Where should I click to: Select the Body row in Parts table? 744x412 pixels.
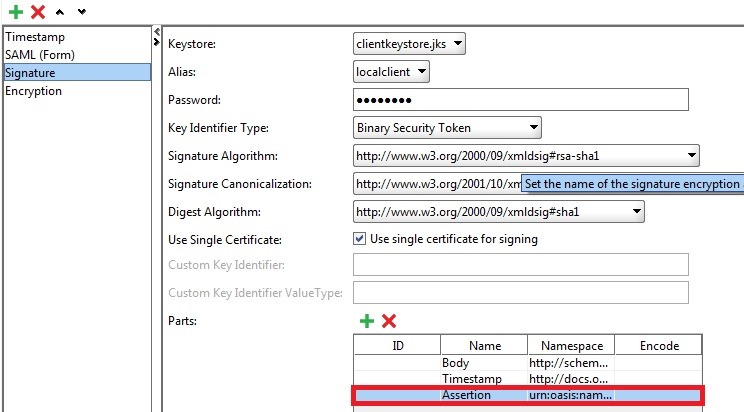pyautogui.click(x=527, y=364)
